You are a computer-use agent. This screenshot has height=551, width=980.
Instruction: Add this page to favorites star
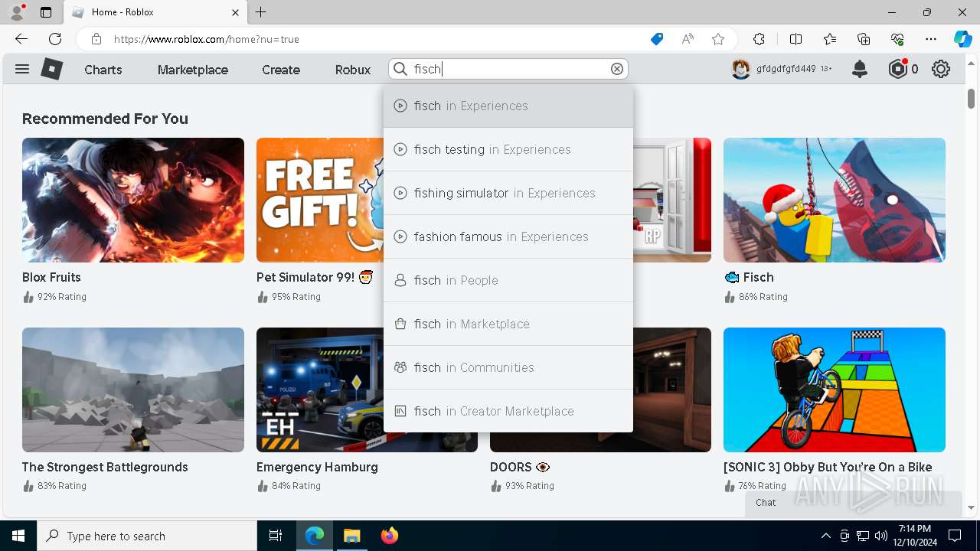(718, 39)
